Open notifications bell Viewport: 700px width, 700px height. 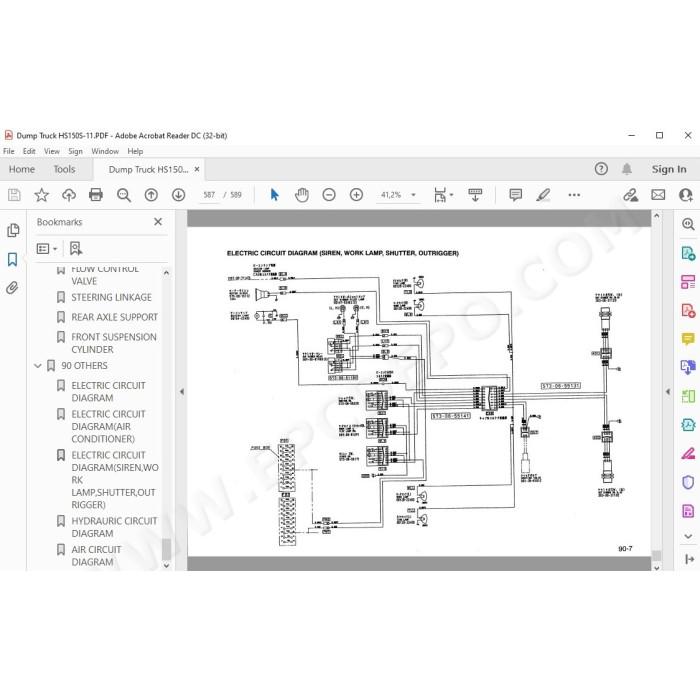click(x=627, y=169)
